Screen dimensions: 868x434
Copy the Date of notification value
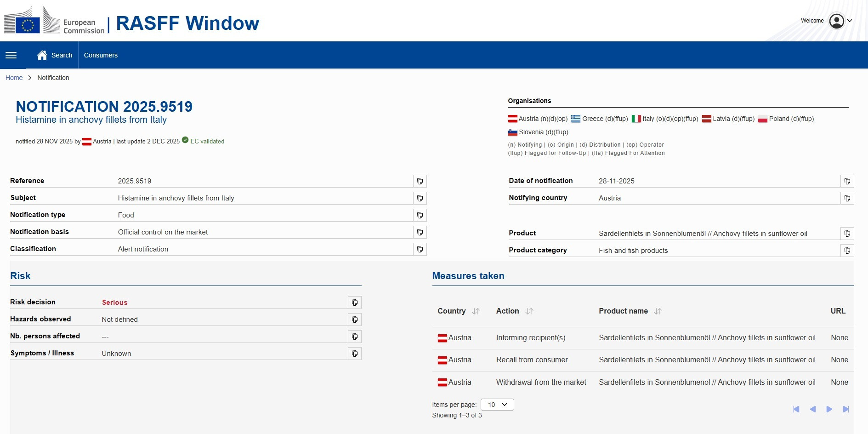(x=847, y=181)
